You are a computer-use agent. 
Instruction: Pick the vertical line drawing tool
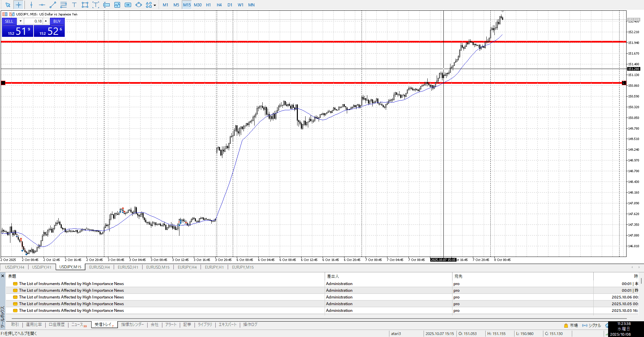31,5
